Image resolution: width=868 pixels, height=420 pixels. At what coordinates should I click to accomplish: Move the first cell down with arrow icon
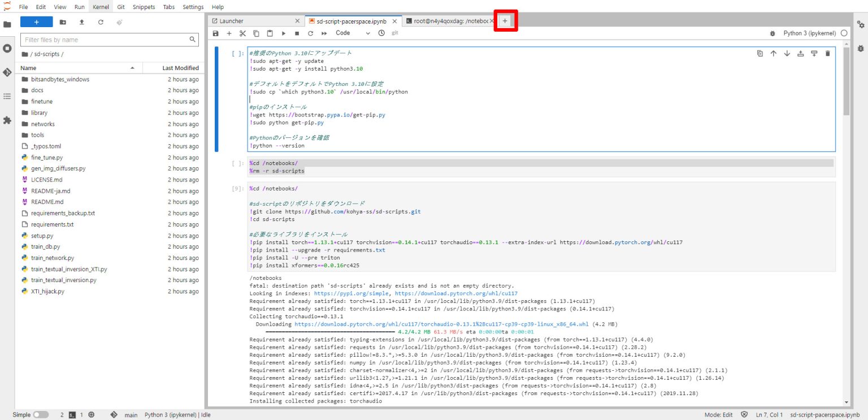coord(787,53)
